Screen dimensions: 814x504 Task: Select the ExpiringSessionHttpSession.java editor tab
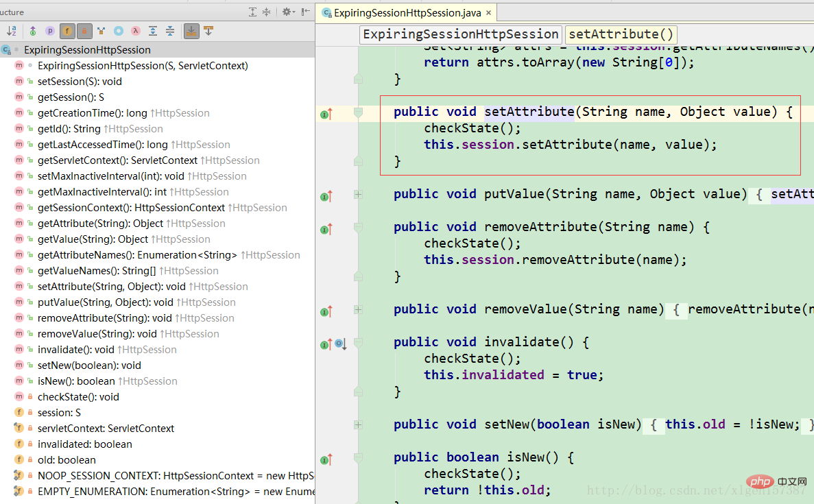click(x=407, y=12)
